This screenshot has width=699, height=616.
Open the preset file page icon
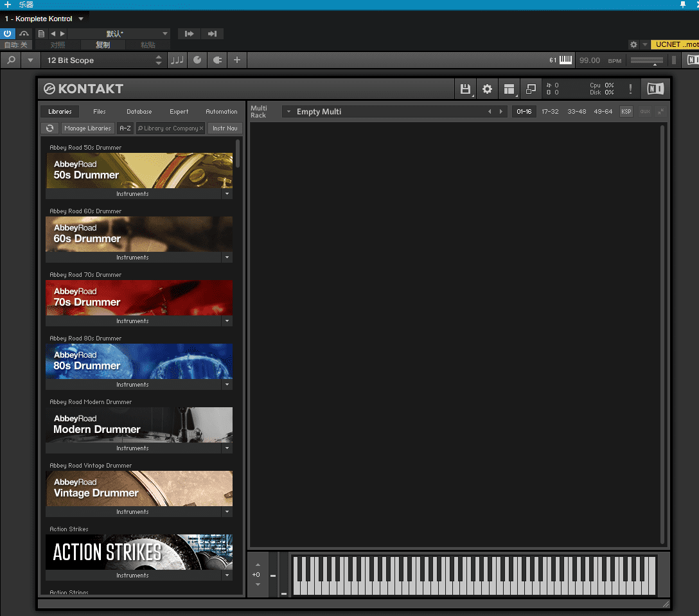tap(41, 33)
